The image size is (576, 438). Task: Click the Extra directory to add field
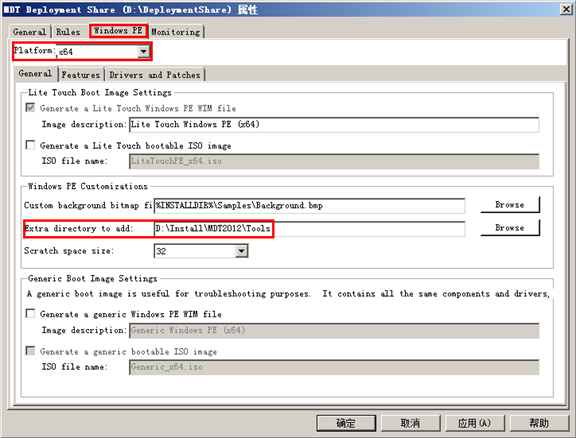point(309,229)
